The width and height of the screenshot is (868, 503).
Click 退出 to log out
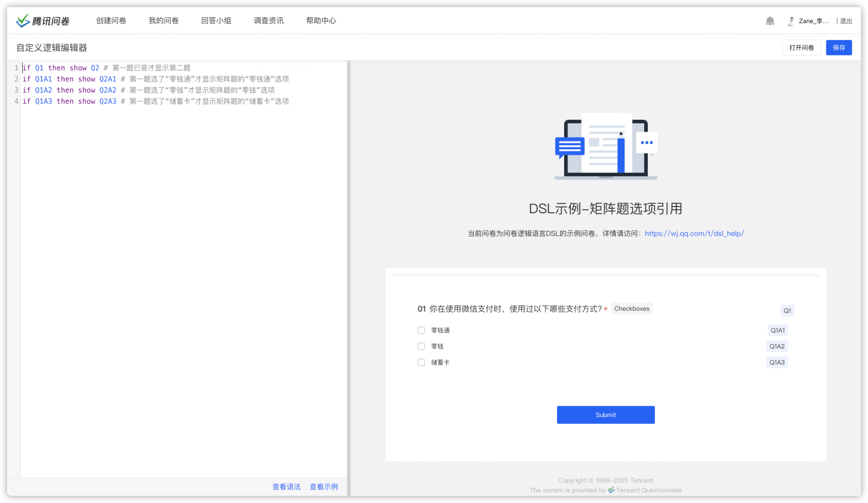pyautogui.click(x=846, y=21)
